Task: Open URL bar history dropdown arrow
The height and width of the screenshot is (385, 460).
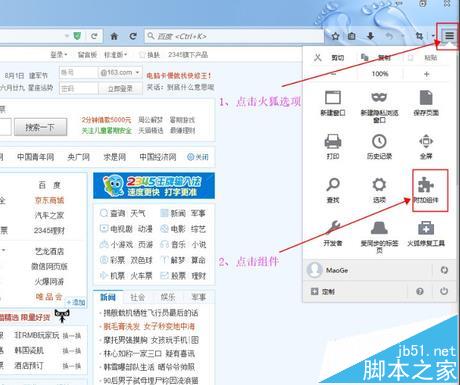Action: coord(67,36)
